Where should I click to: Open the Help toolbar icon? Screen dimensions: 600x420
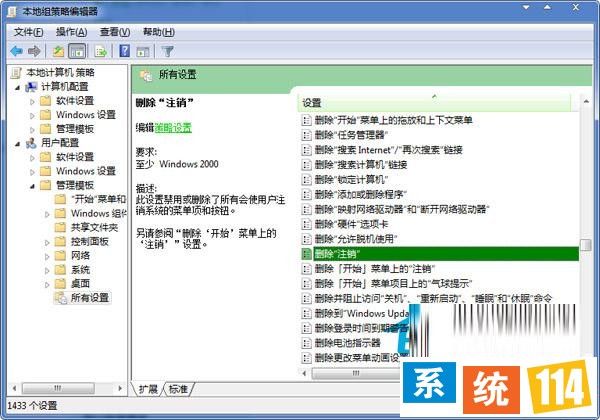[124, 51]
